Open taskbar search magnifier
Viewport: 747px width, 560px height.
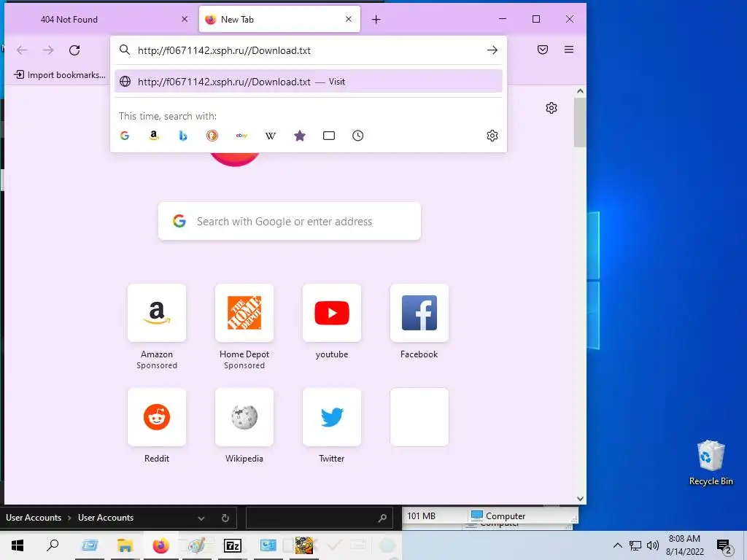coord(53,545)
